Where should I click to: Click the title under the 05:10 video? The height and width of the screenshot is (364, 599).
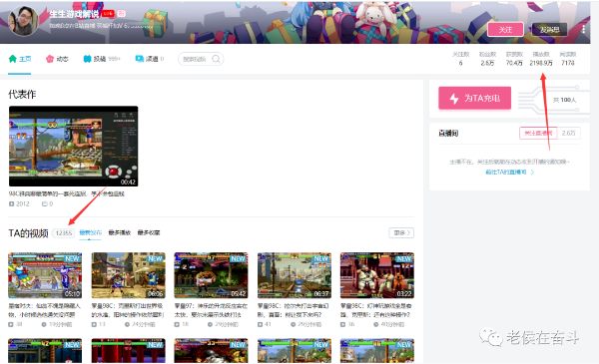click(x=45, y=310)
